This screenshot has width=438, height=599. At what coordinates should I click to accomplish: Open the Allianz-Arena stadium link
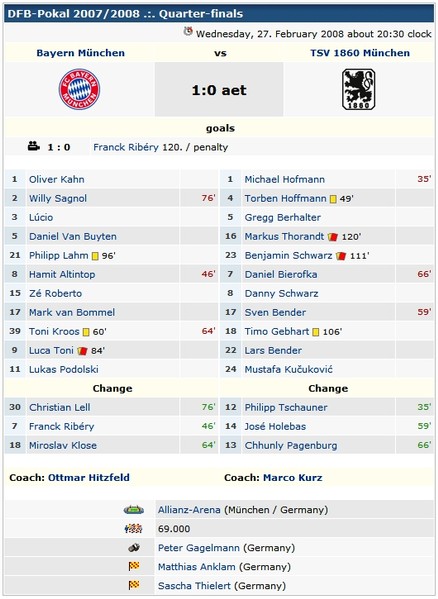pos(189,510)
